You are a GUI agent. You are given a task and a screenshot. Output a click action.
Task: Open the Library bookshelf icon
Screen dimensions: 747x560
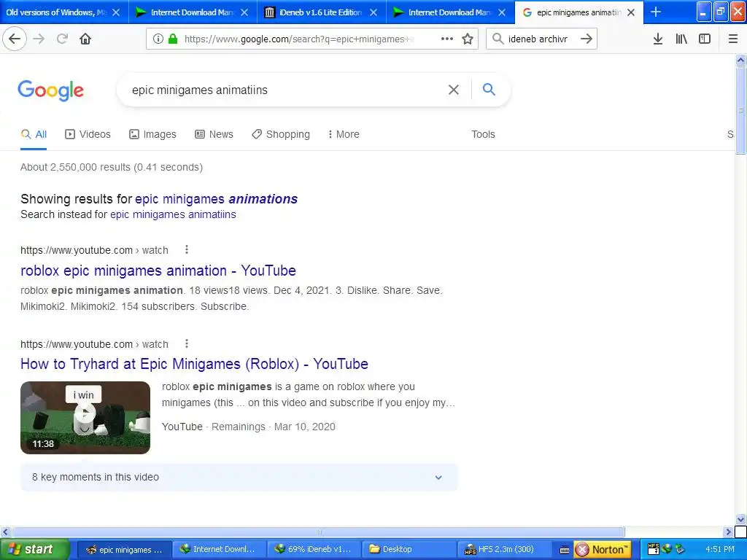coord(681,39)
